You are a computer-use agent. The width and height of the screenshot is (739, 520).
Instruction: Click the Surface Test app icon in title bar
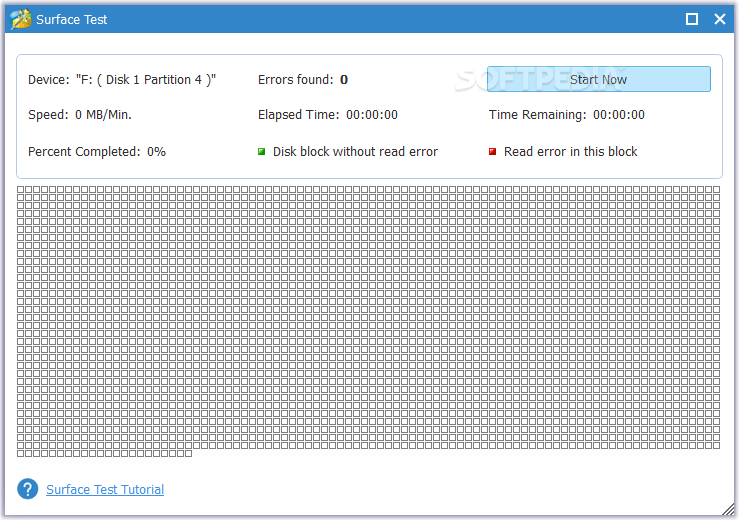click(21, 19)
